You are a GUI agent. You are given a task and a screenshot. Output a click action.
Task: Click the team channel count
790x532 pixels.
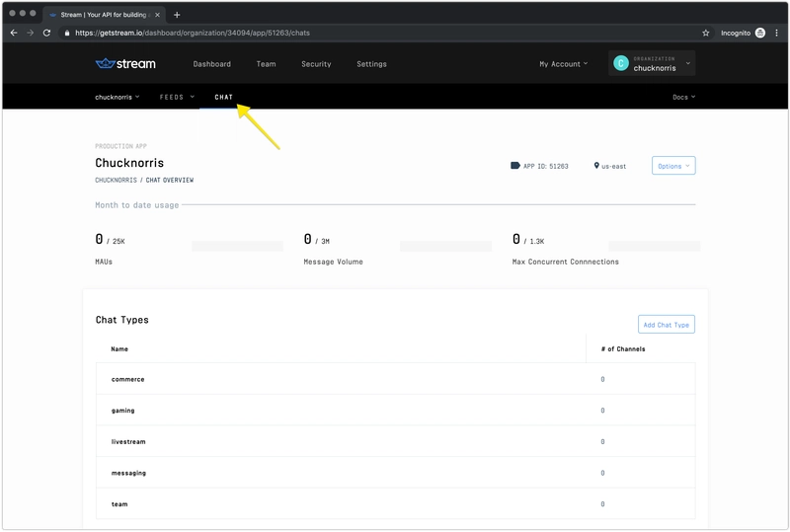(602, 504)
